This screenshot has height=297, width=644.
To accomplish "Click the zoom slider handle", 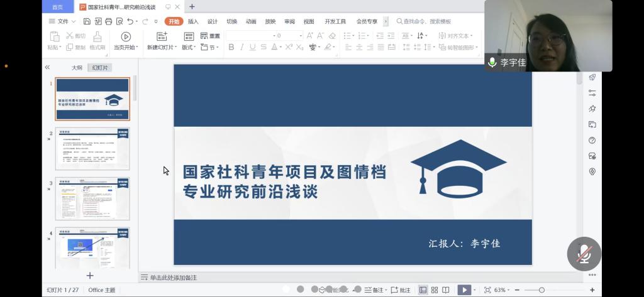I will click(542, 290).
